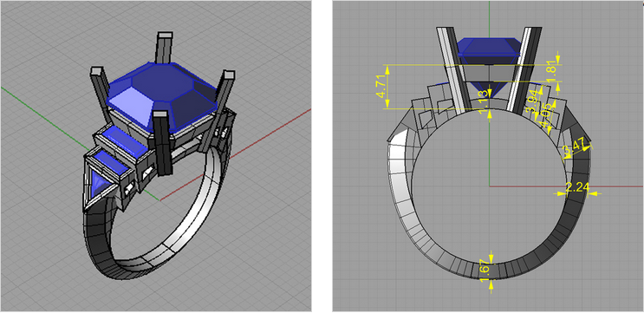Select the 4.71 height dimension label
The image size is (644, 313).
[x=381, y=87]
